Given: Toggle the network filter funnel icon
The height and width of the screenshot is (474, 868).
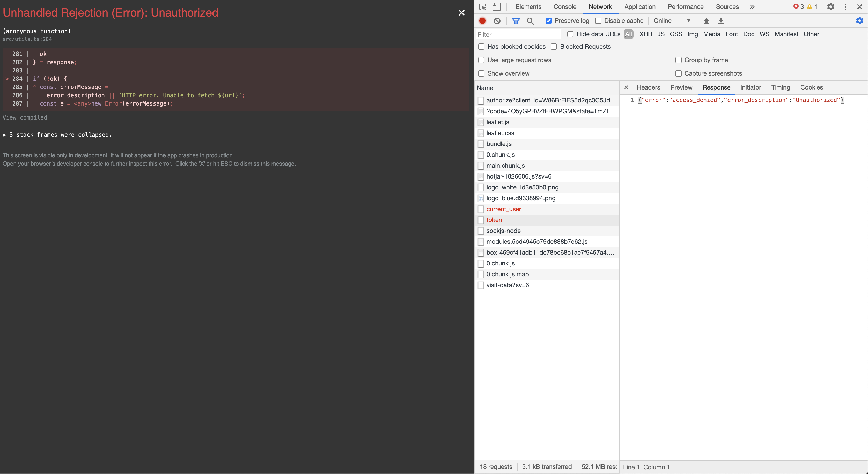Looking at the screenshot, I should coord(516,21).
